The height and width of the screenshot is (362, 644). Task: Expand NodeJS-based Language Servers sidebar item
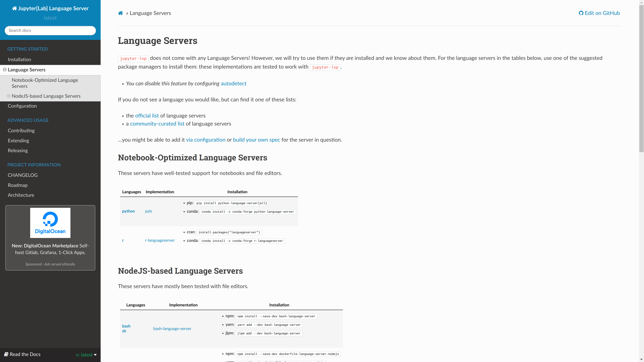click(9, 96)
